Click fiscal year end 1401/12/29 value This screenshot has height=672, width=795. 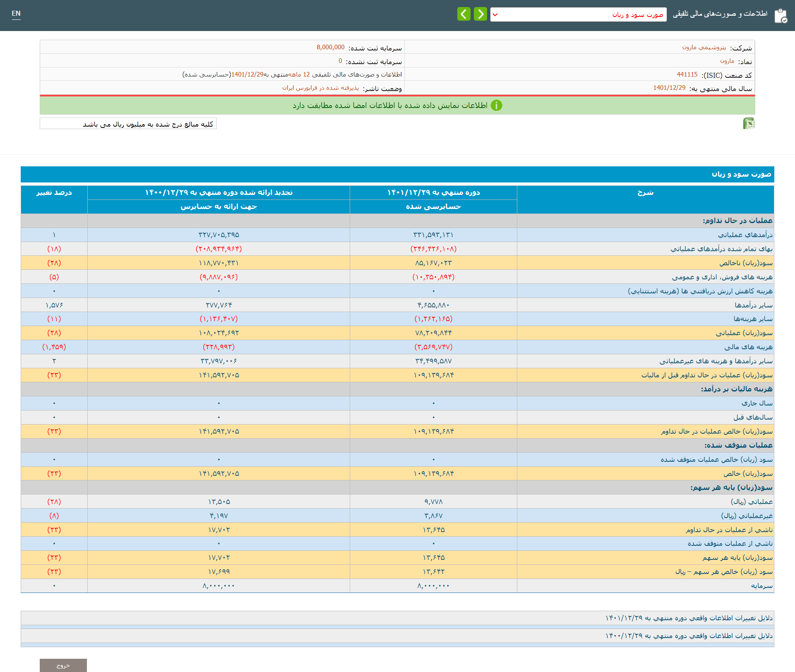point(669,88)
